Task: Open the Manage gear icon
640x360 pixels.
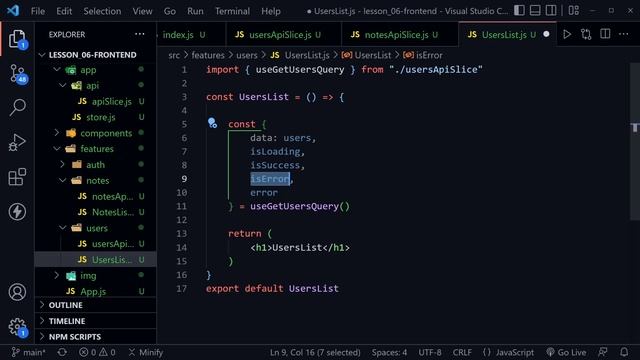Action: coord(17,327)
